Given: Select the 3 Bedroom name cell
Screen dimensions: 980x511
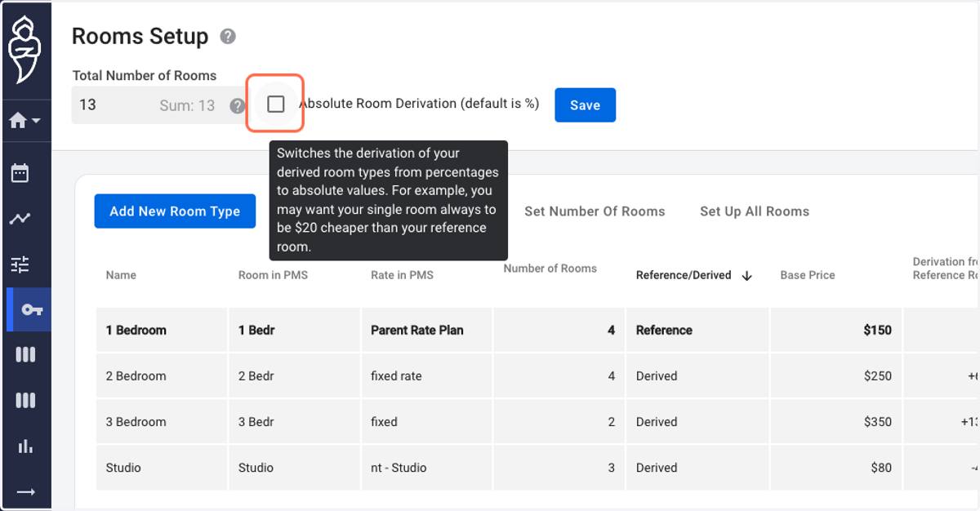Looking at the screenshot, I should click(162, 422).
